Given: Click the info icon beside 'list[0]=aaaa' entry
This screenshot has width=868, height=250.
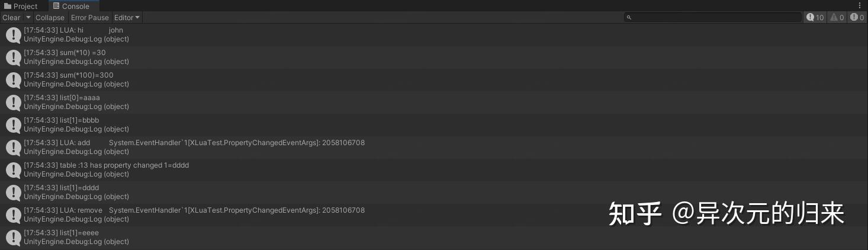Looking at the screenshot, I should [x=13, y=102].
